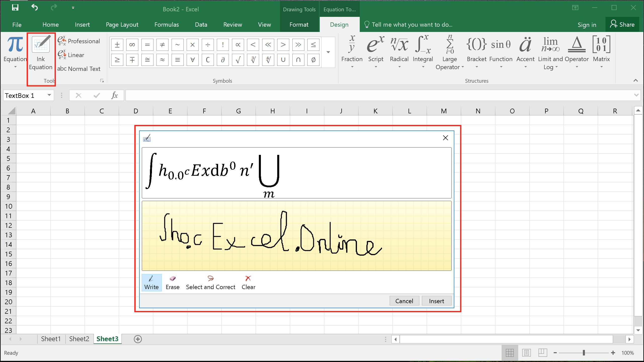Toggle abc Normal Text option
Image resolution: width=644 pixels, height=362 pixels.
[79, 69]
